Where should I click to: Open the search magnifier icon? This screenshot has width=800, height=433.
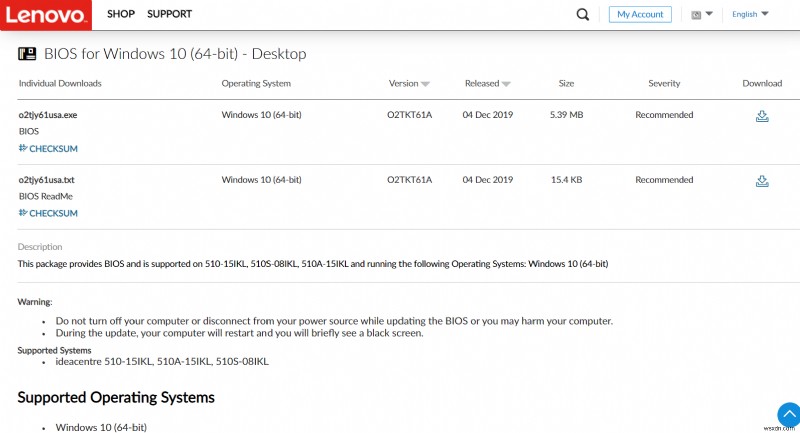point(583,14)
